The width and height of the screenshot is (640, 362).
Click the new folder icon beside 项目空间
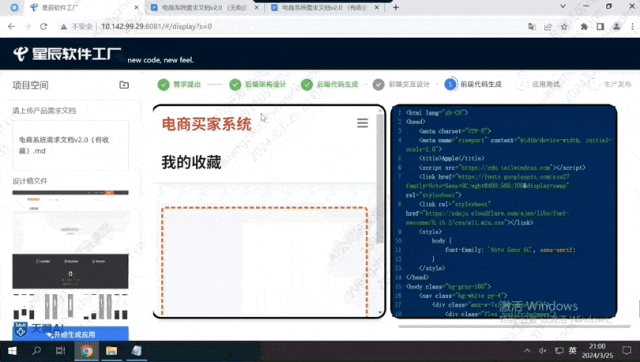[124, 85]
